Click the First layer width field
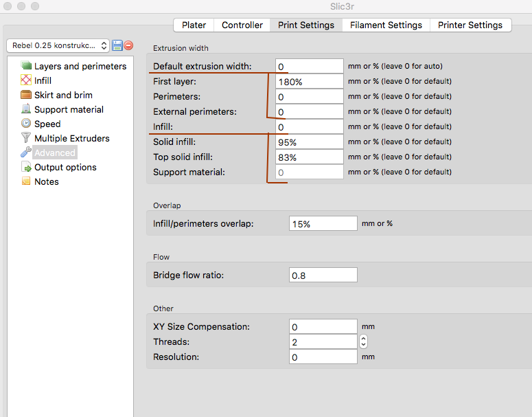532x417 pixels. coord(309,81)
